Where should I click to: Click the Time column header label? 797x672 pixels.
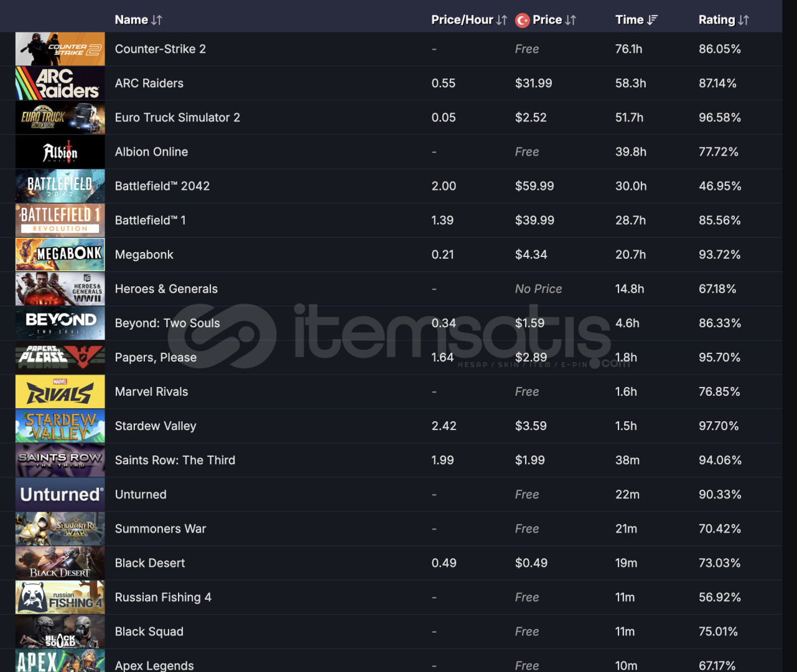[630, 20]
